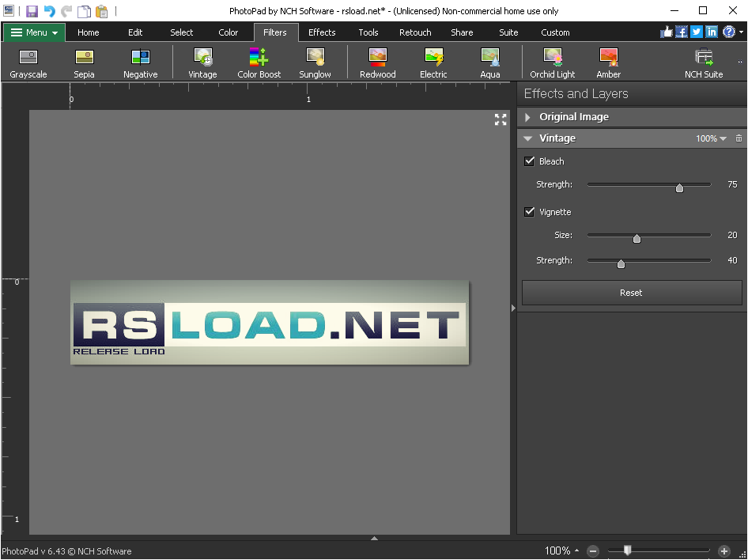Select the Electric filter
The height and width of the screenshot is (560, 748).
(x=433, y=62)
